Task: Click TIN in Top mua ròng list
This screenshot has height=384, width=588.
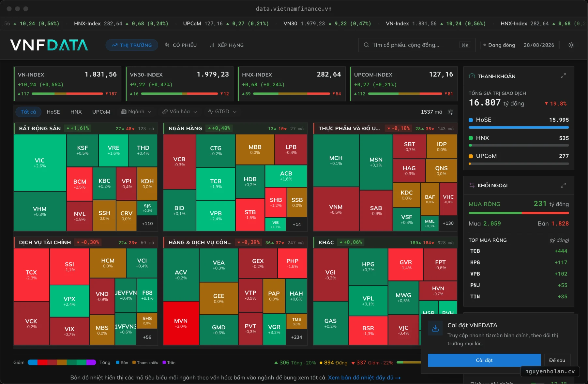Action: (519, 297)
